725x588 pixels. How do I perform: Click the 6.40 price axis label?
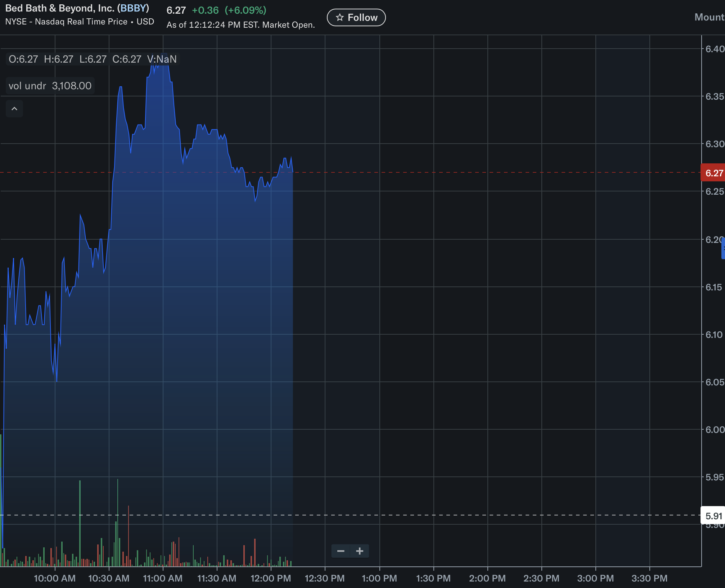(714, 49)
